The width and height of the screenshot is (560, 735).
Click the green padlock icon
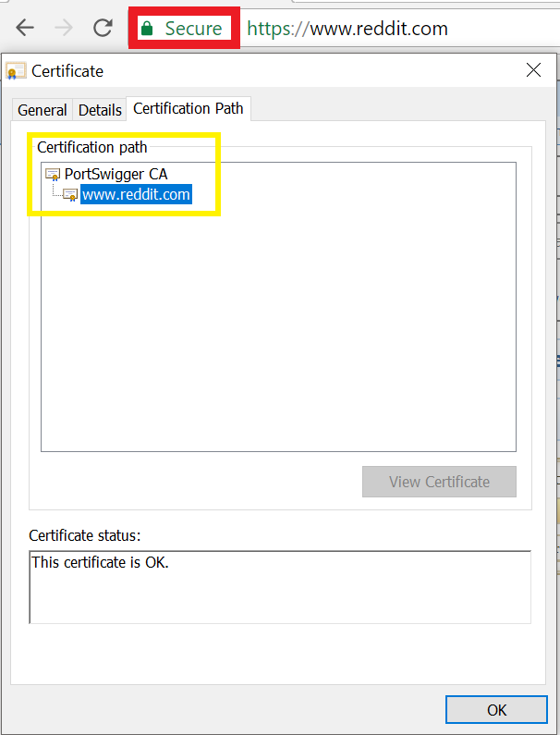pyautogui.click(x=147, y=29)
